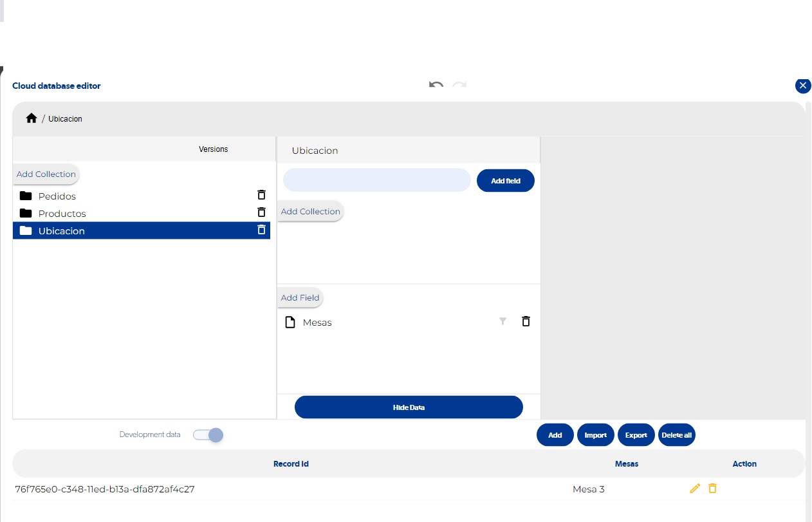This screenshot has height=522, width=812.
Task: Export the collection data
Action: [636, 434]
